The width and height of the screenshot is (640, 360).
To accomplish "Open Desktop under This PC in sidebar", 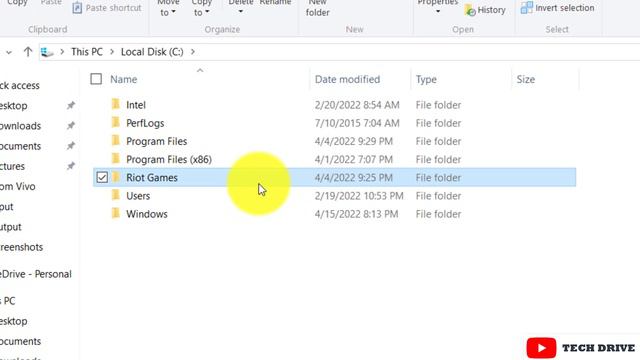I will (13, 321).
